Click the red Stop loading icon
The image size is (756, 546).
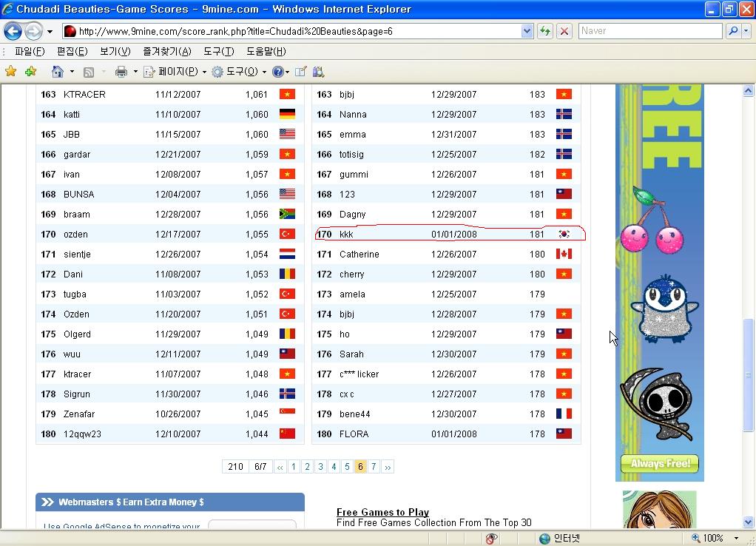[x=564, y=31]
